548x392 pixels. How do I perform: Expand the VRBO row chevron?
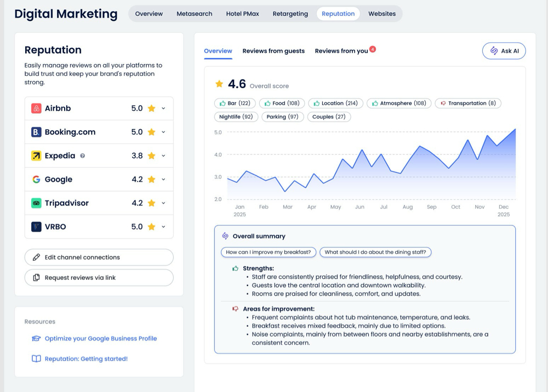(x=163, y=227)
